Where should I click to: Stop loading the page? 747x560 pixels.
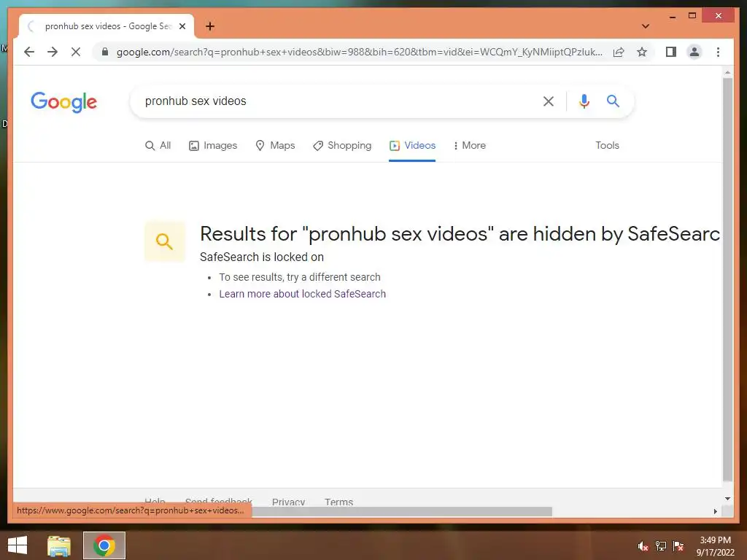coord(76,52)
